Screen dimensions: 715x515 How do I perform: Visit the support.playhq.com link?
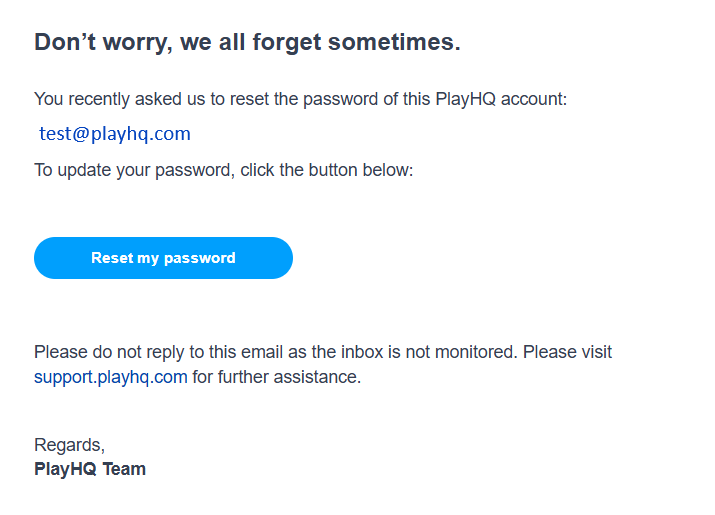pos(110,377)
